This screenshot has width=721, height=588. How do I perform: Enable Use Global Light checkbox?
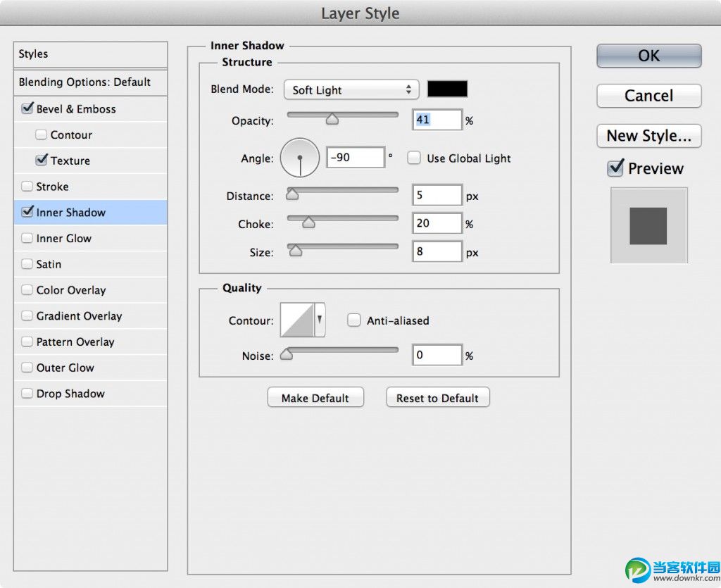point(414,158)
